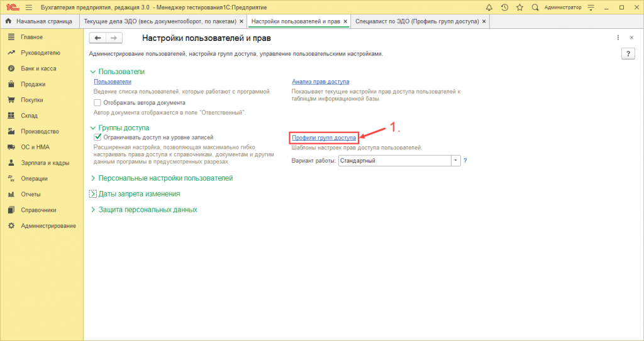Open the hamburger main menu in title bar

(29, 8)
